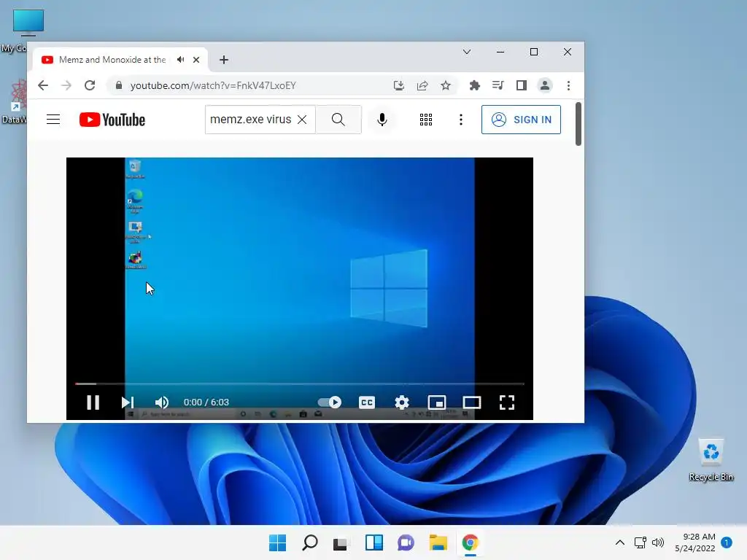Mute the video player volume
The height and width of the screenshot is (560, 747).
click(x=161, y=402)
